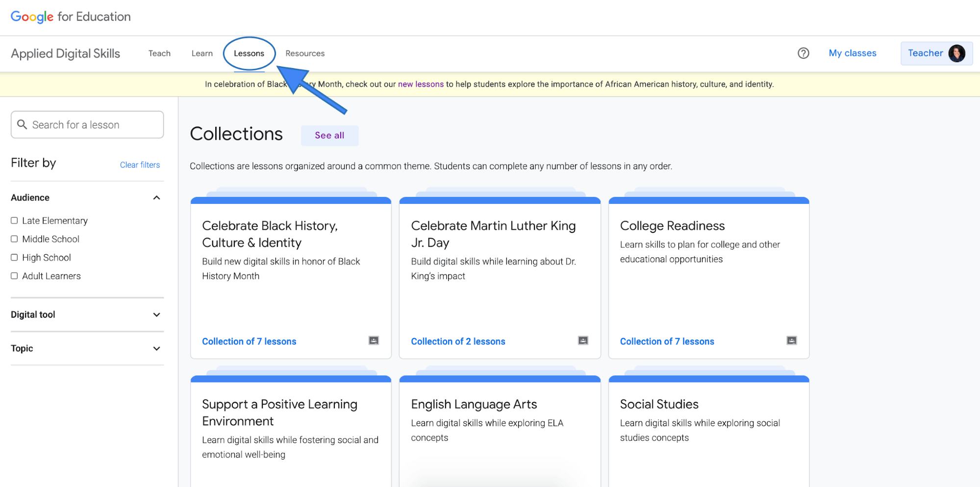Check the Late Elementary checkbox
The width and height of the screenshot is (980, 487).
tap(14, 220)
